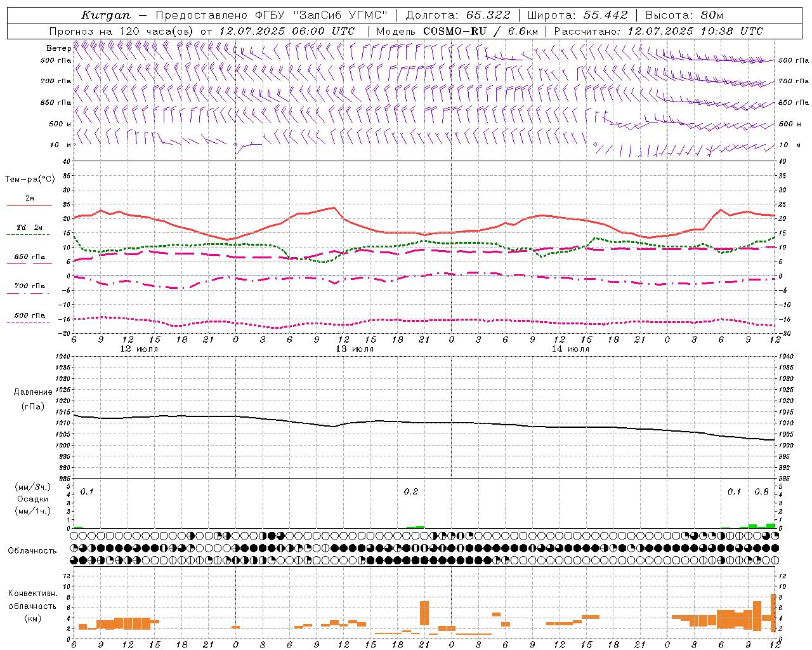Click the "Осадки" precipitation label

pos(33,499)
